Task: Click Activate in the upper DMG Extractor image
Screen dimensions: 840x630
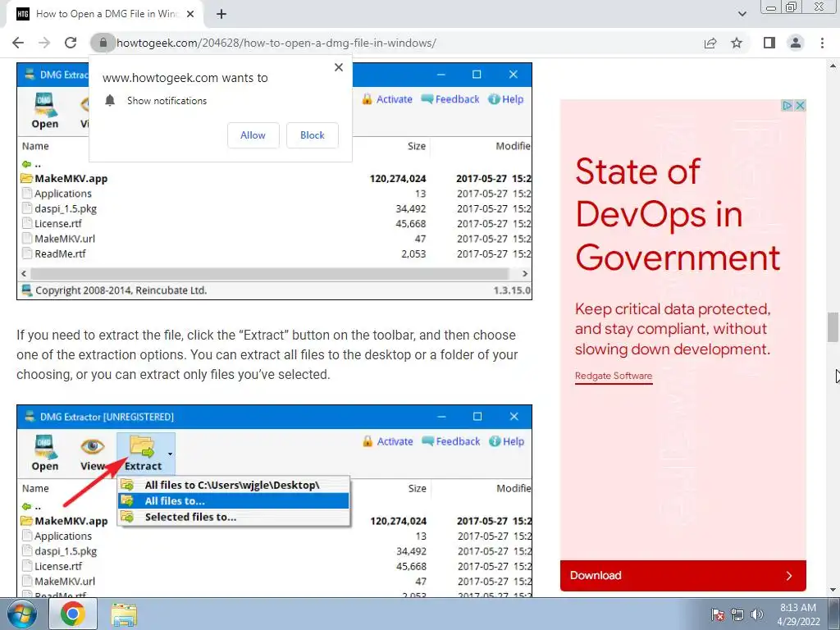Action: click(387, 99)
